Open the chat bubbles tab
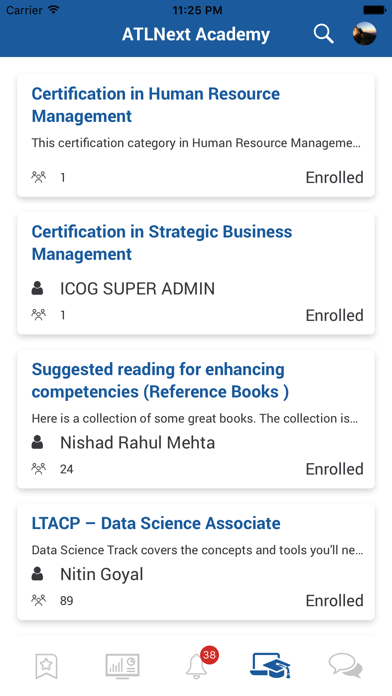392x696 pixels. click(345, 666)
